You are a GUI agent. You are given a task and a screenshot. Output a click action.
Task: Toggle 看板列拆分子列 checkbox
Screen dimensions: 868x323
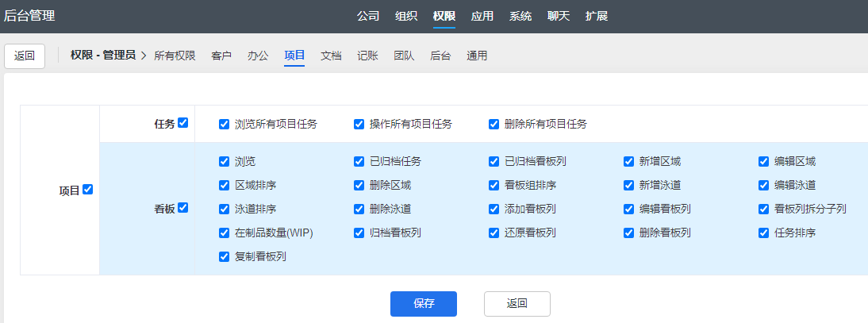click(763, 209)
